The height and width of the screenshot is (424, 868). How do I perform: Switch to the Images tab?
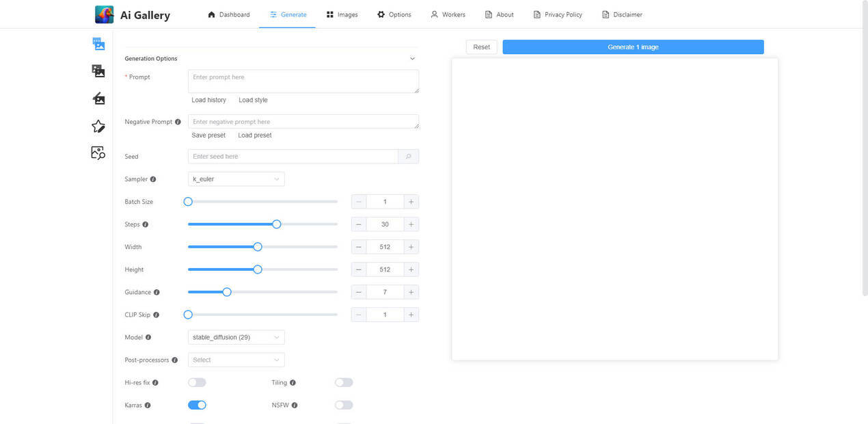[x=342, y=14]
